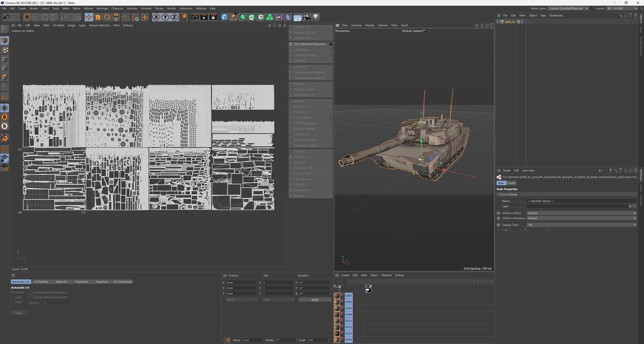The height and width of the screenshot is (344, 644).
Task: Open Edit Render Settings icon
Action: 213,17
